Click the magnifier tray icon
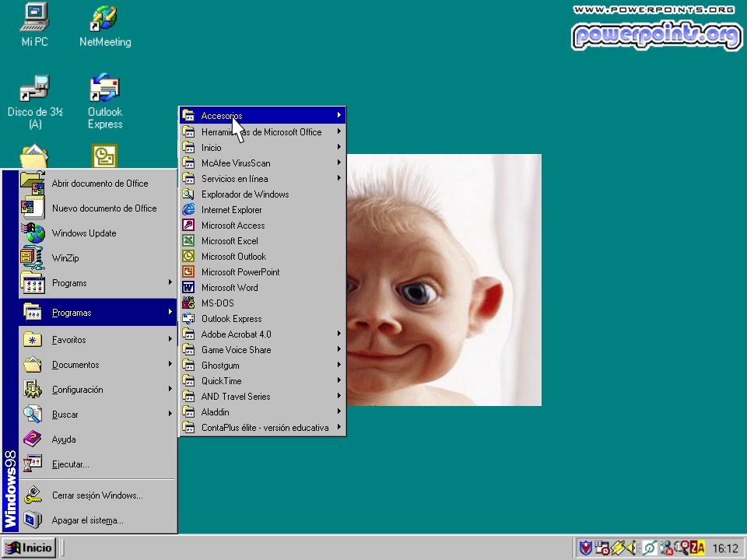Screen dimensions: 747x560 pos(682,548)
